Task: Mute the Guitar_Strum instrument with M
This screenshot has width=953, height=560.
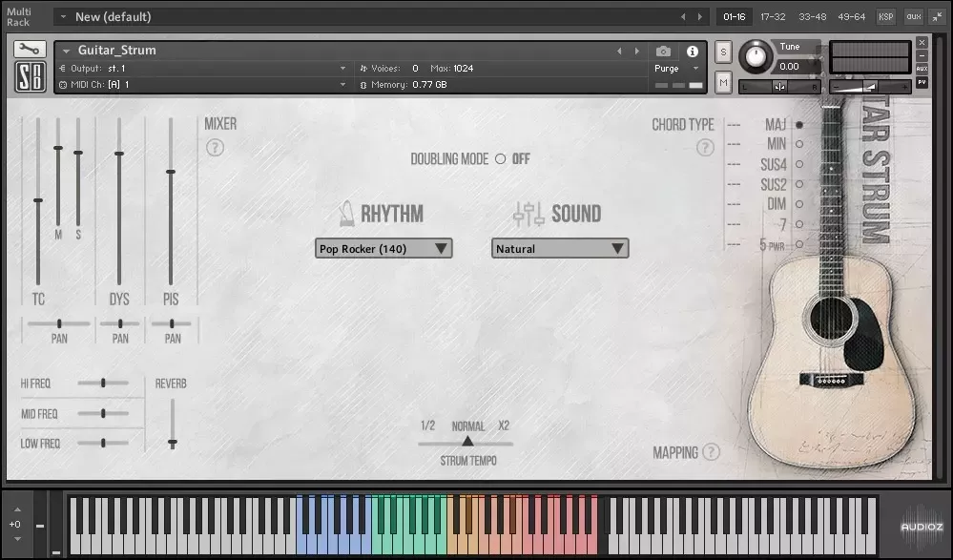Action: click(723, 82)
